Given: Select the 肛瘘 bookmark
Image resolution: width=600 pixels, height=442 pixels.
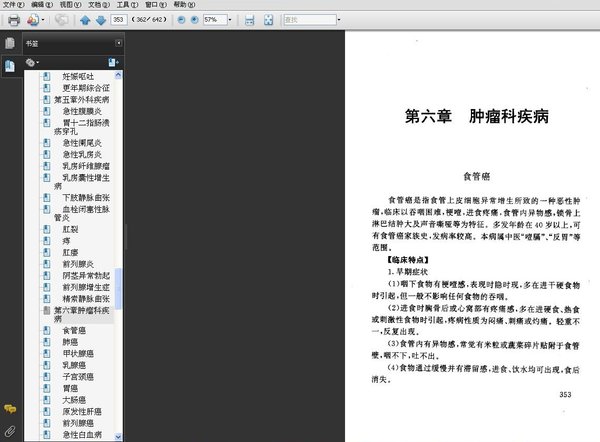Looking at the screenshot, I should 70,253.
